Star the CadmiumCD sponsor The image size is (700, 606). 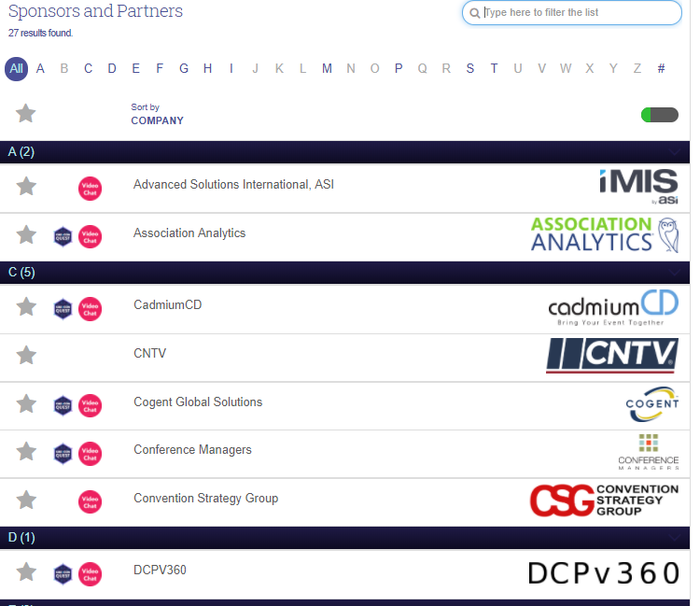[26, 307]
